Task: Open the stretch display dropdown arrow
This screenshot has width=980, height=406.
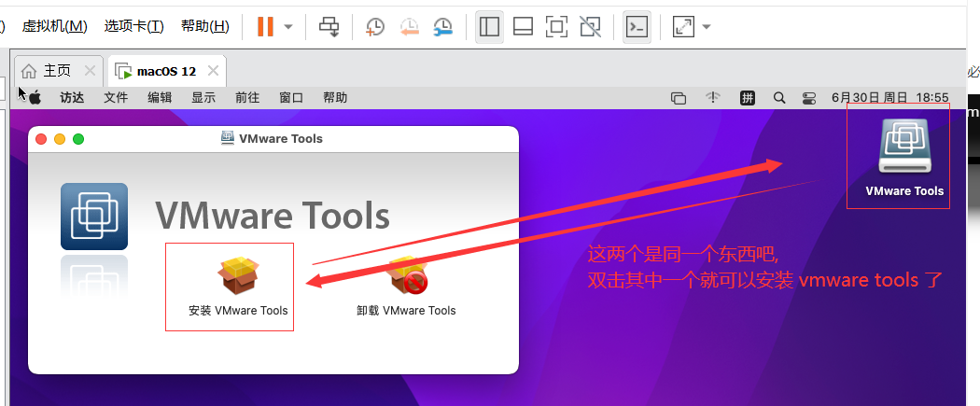Action: tap(707, 26)
